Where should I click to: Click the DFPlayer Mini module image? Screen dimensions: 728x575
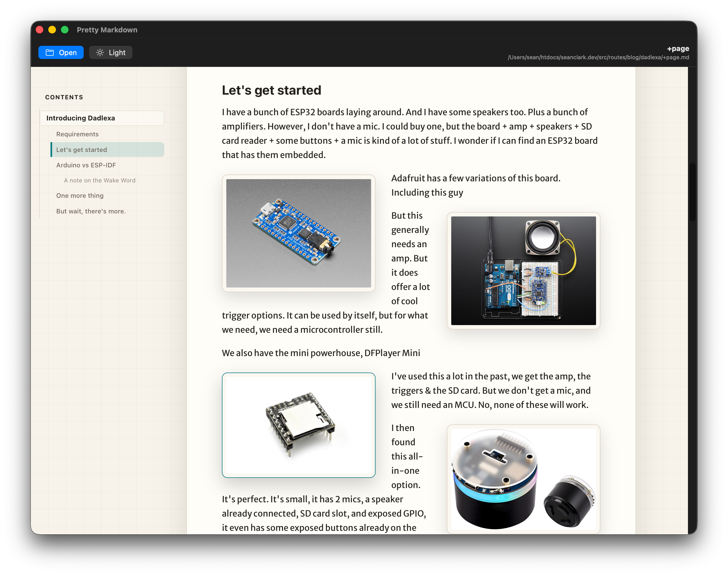click(298, 425)
